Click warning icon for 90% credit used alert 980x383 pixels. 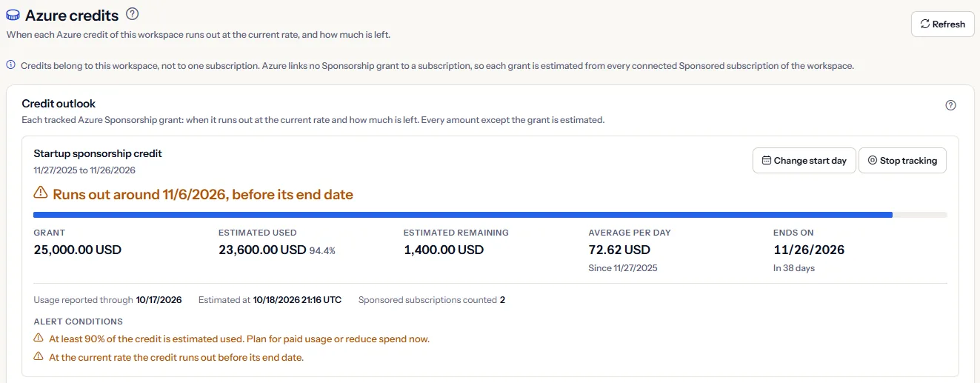(39, 339)
